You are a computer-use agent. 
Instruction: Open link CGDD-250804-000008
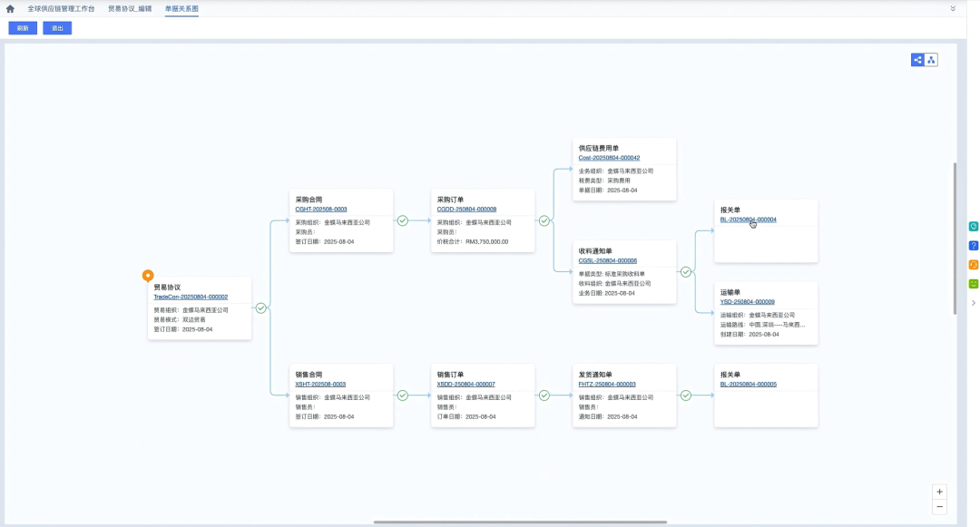click(466, 209)
